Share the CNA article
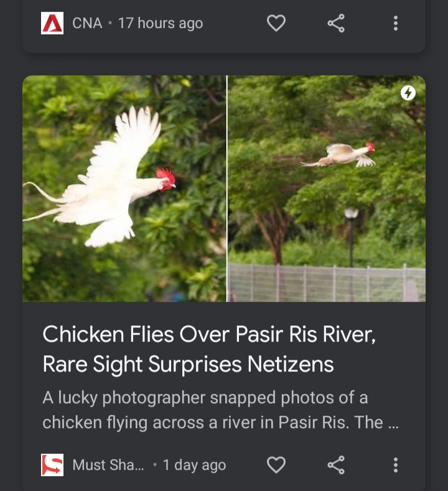This screenshot has height=491, width=448. coord(336,24)
